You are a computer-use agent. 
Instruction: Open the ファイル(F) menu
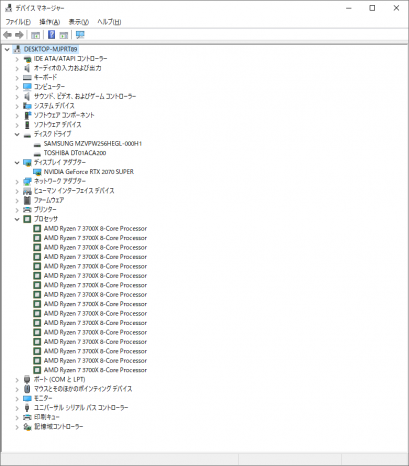click(x=18, y=22)
